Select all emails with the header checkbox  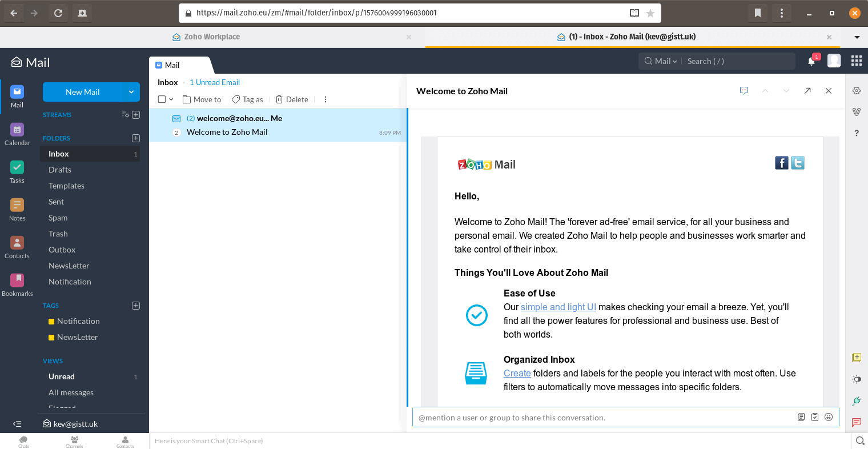click(160, 98)
